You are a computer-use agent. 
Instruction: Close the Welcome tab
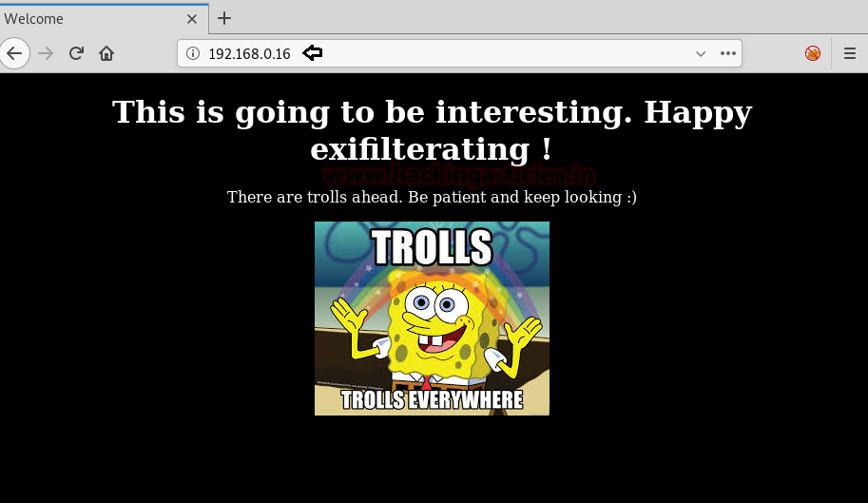point(191,19)
